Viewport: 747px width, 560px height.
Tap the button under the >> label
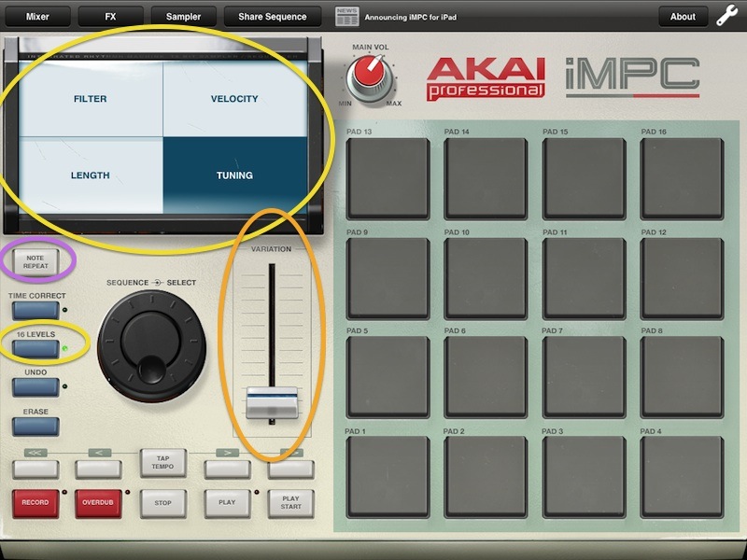coord(291,469)
